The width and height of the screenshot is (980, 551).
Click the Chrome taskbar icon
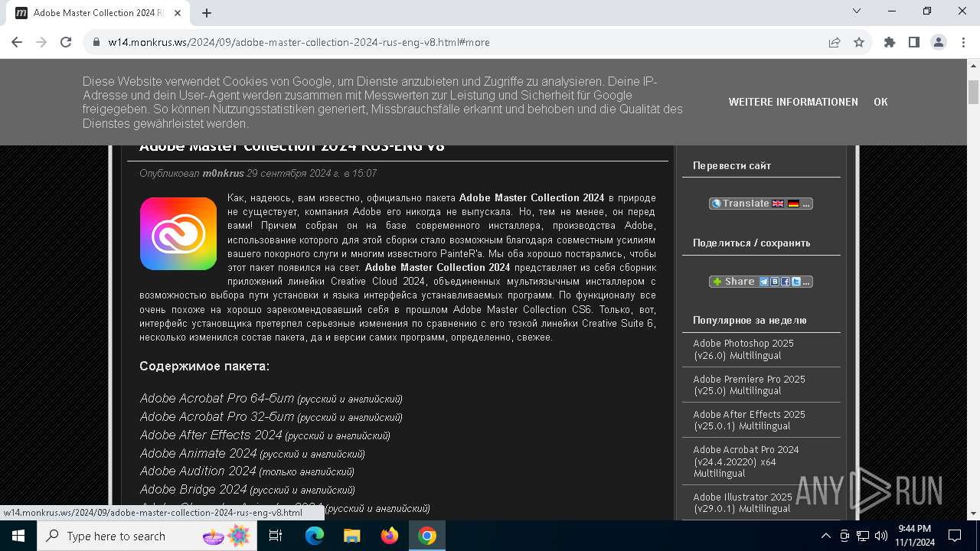[x=427, y=536]
